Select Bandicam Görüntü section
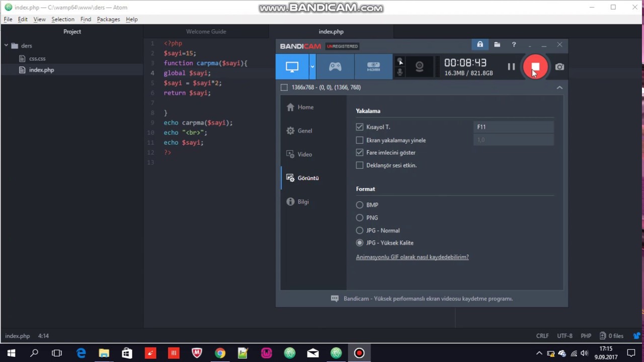This screenshot has width=644, height=362. click(x=313, y=178)
